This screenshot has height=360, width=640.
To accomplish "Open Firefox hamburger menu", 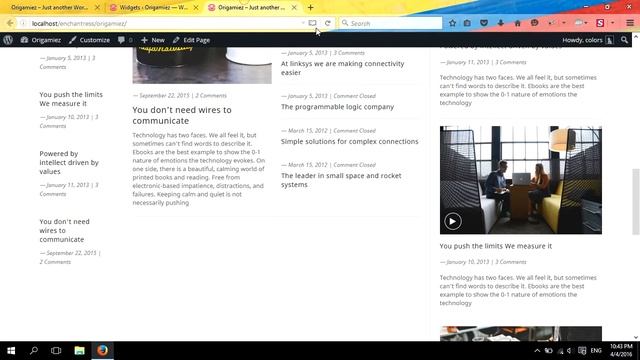I will (x=630, y=23).
